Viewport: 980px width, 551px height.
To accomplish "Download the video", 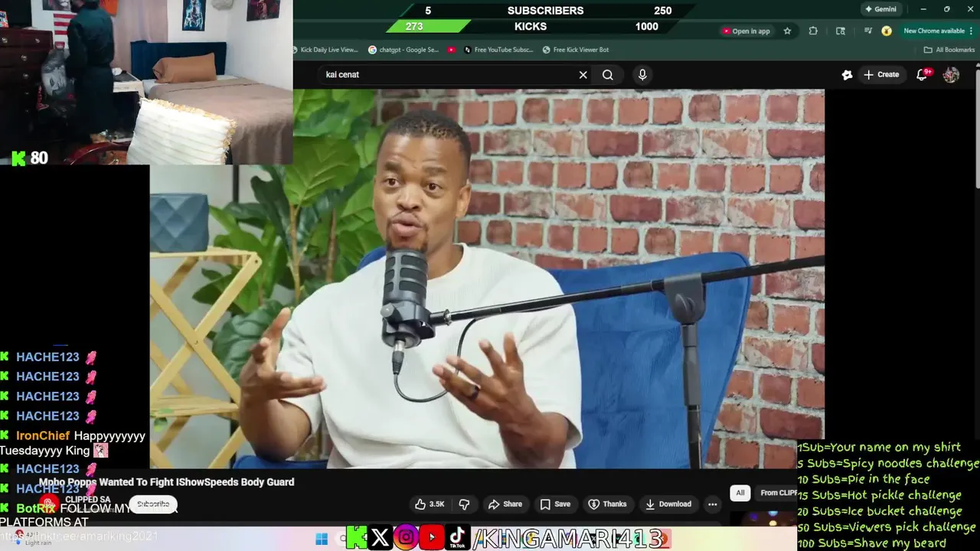I will point(668,504).
